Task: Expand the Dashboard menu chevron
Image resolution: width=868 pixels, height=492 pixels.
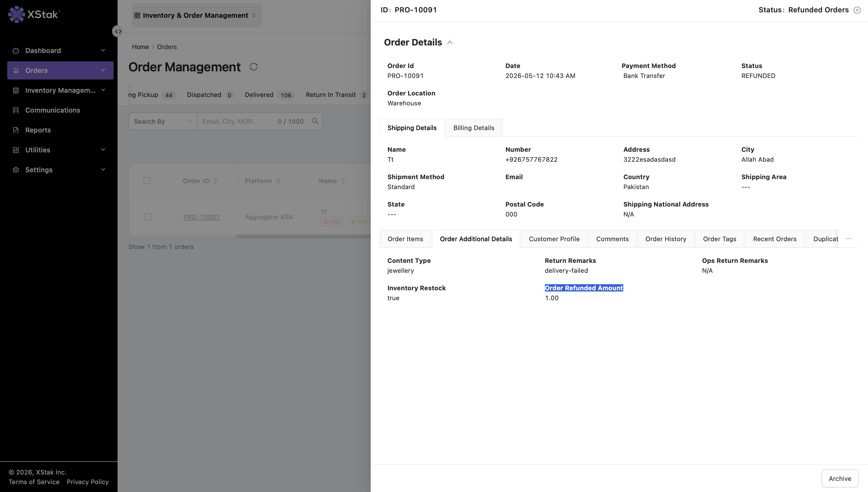Action: point(103,50)
